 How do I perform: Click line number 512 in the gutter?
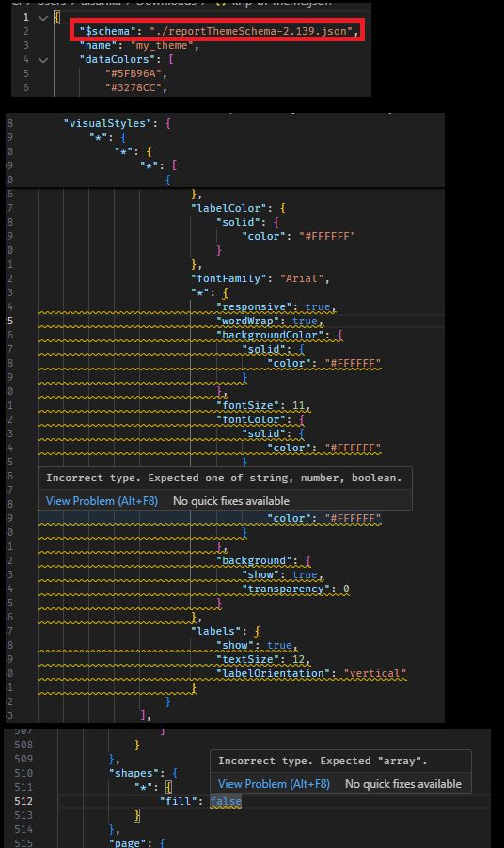tap(24, 801)
